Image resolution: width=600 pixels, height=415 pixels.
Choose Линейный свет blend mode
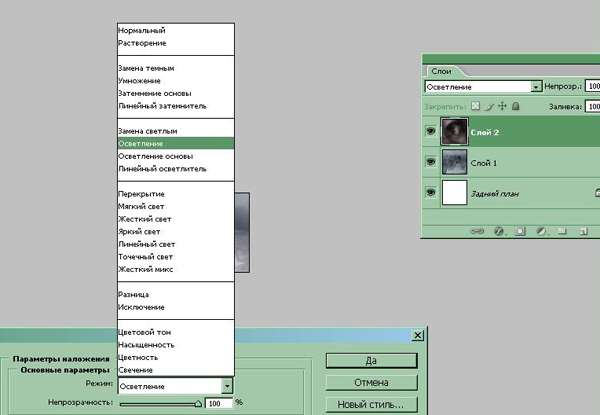point(176,244)
